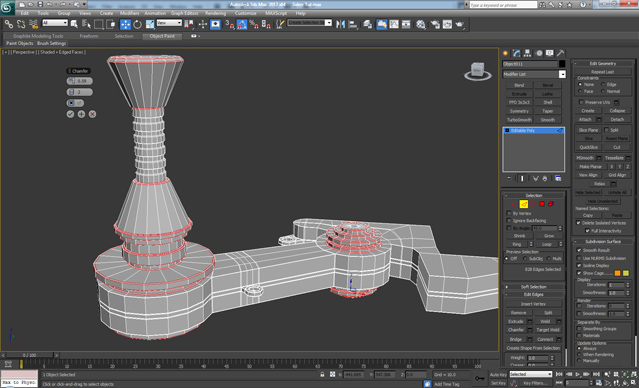Open the Display command panel tab
The height and width of the screenshot is (388, 639).
click(x=550, y=53)
